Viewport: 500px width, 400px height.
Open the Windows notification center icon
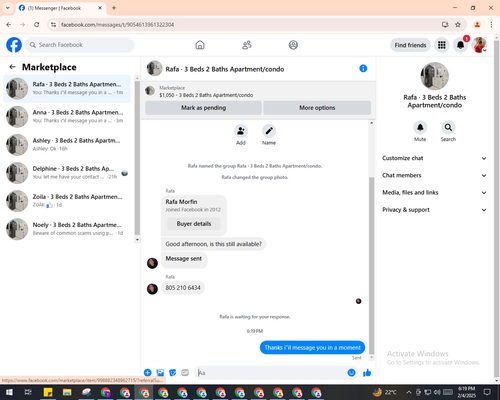tap(487, 392)
